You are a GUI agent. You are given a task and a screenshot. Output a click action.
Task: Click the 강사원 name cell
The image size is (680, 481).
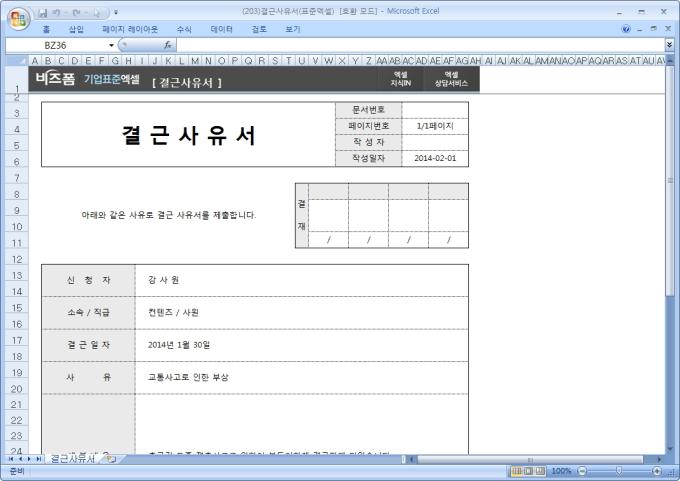point(302,280)
